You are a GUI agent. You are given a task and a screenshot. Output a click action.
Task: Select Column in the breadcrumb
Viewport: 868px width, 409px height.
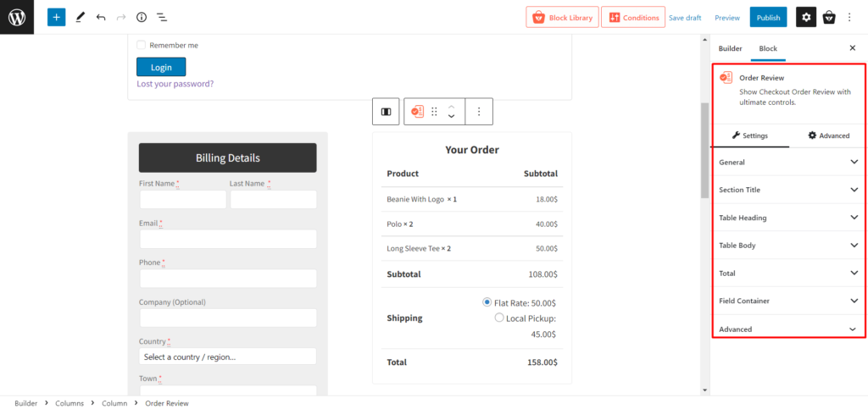pos(114,403)
